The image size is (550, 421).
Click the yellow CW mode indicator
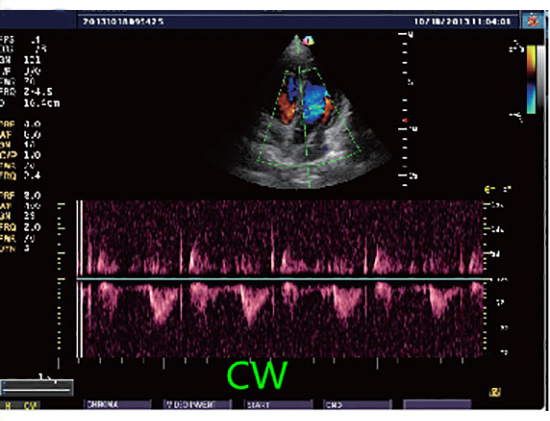coord(30,406)
